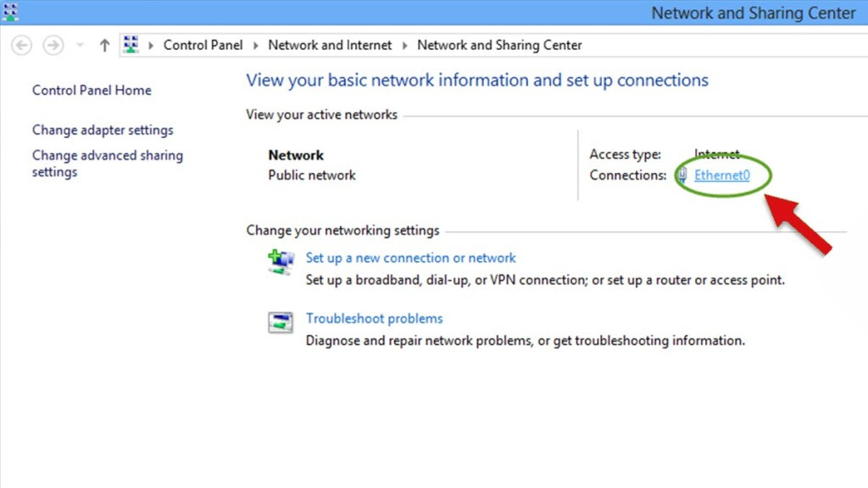Expand the chevron before Control Panel breadcrumb
Viewport: 868px width, 488px height.
point(152,46)
